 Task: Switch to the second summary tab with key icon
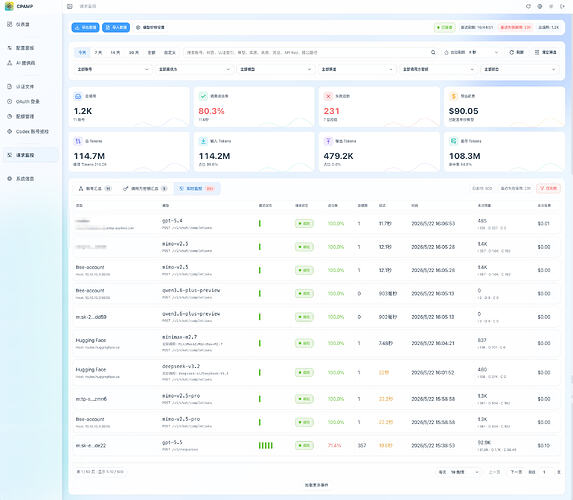pyautogui.click(x=145, y=189)
